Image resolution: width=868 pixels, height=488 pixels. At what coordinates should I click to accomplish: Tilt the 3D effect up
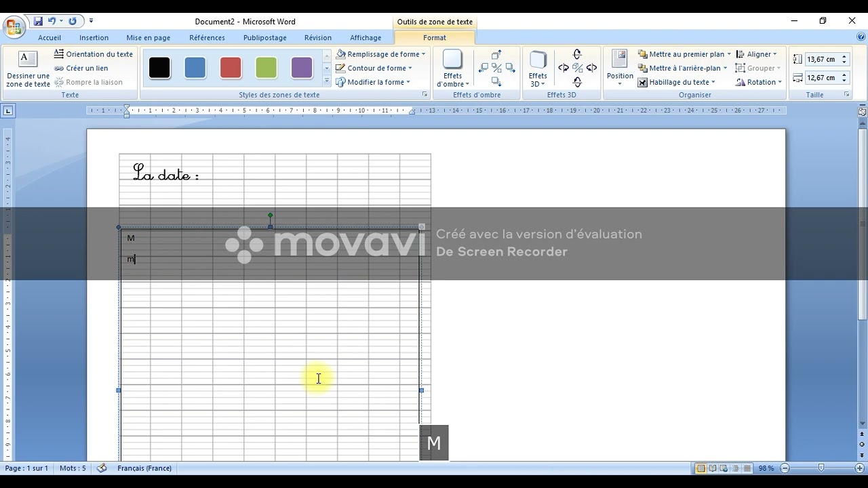click(x=577, y=54)
